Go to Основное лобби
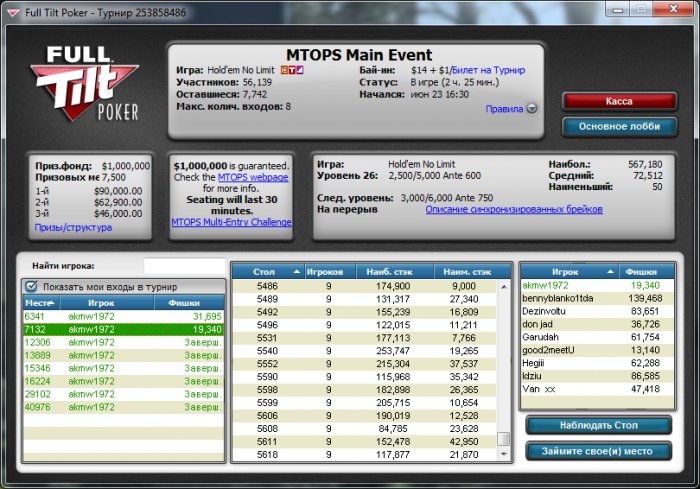This screenshot has height=489, width=700. tap(619, 126)
